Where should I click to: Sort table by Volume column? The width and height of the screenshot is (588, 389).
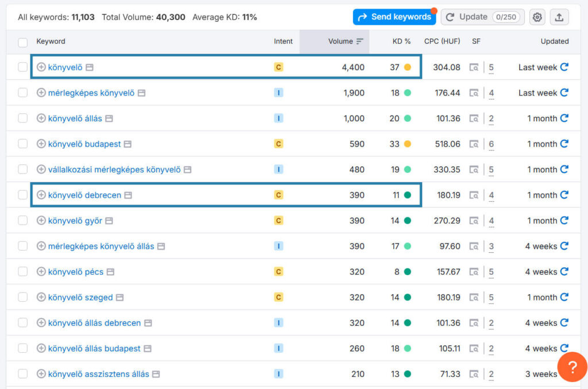point(345,41)
